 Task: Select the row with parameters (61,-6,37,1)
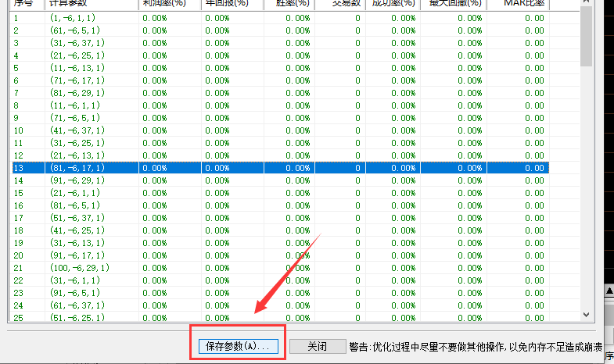pos(280,305)
